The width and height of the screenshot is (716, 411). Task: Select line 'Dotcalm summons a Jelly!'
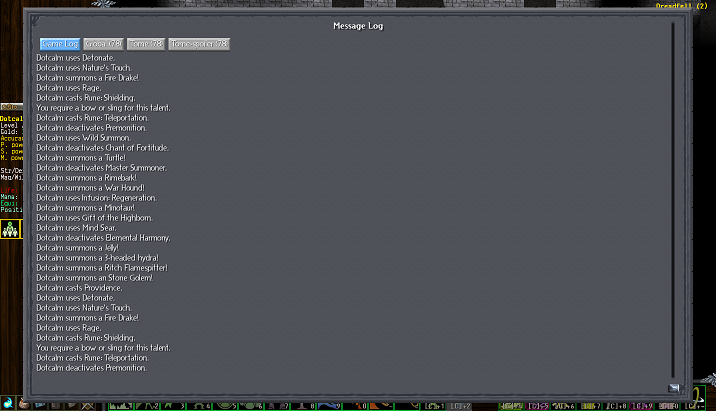tap(78, 248)
